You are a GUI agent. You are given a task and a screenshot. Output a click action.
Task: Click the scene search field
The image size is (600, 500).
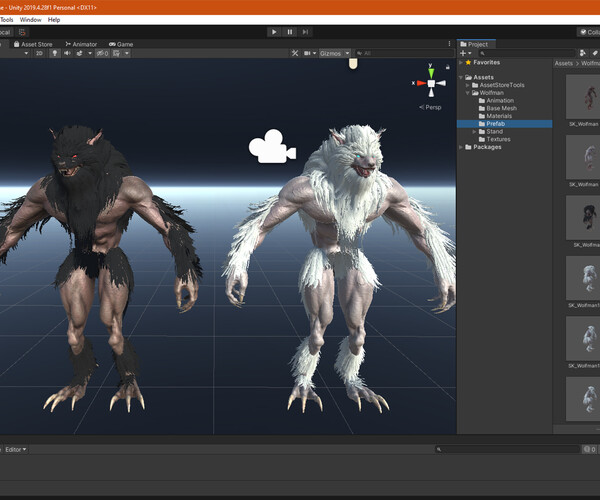click(404, 53)
